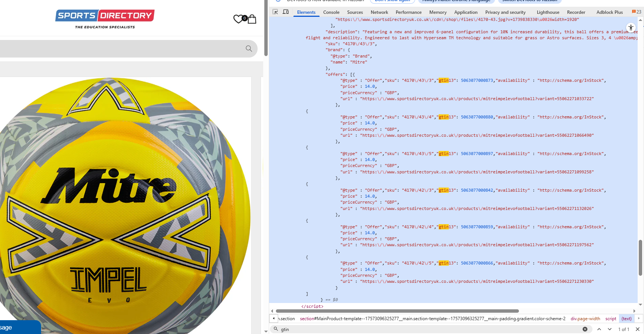The width and height of the screenshot is (644, 334).
Task: Click the URL ending variant=55062271033722
Action: [477, 99]
